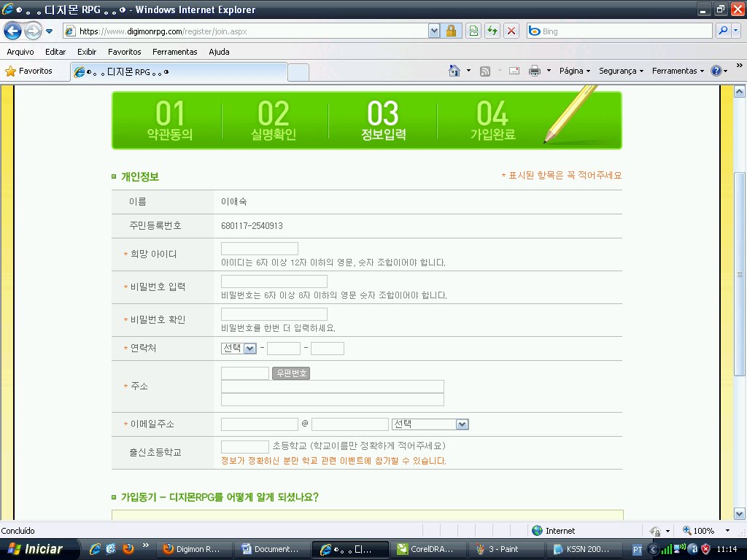The width and height of the screenshot is (747, 560).
Task: Click the 우편번호 lookup button
Action: (x=291, y=373)
